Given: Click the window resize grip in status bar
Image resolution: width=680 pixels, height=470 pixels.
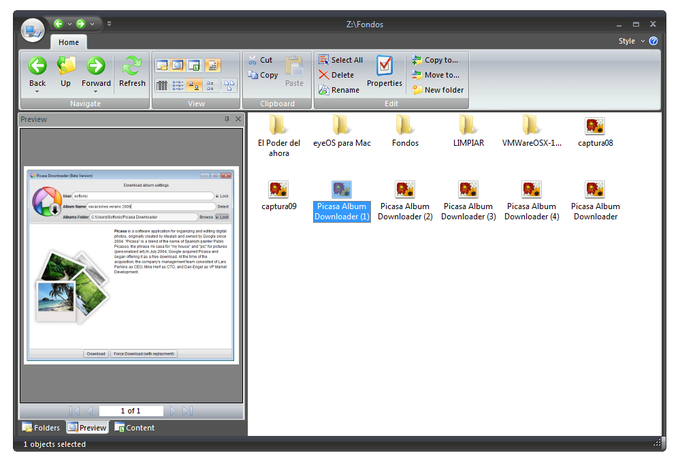Looking at the screenshot, I should pyautogui.click(x=657, y=443).
